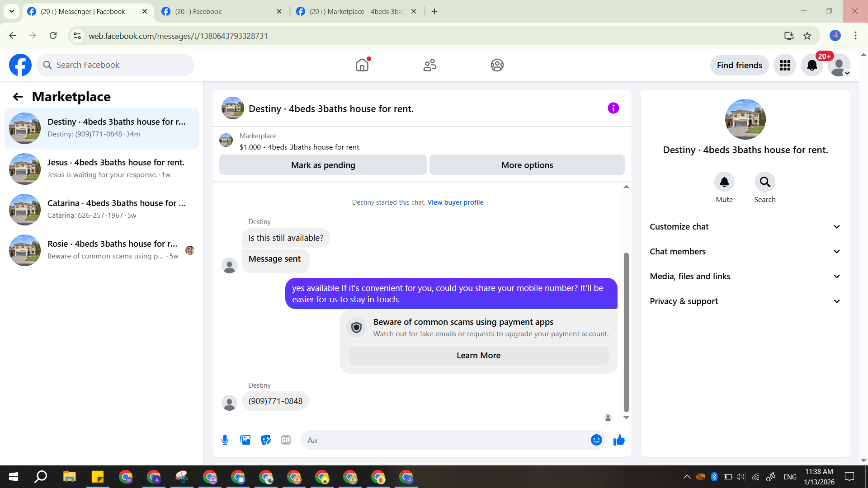Click the chat scrollbar thumb

click(x=626, y=332)
